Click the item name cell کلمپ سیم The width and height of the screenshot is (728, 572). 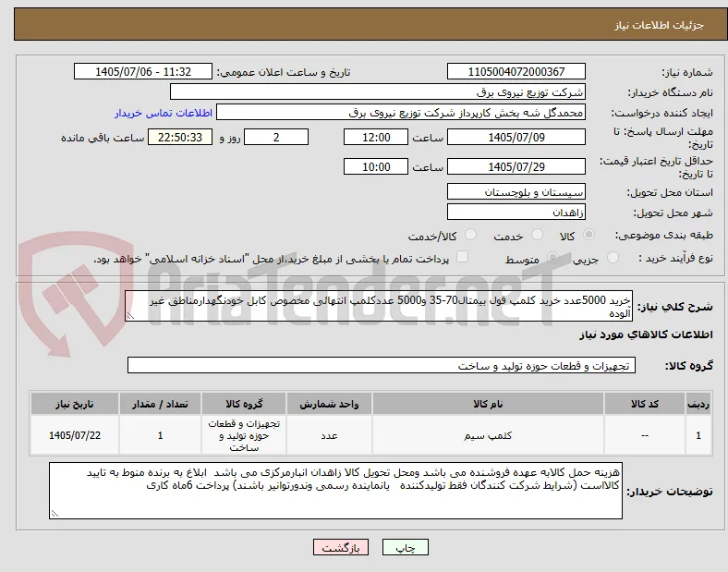(x=488, y=435)
